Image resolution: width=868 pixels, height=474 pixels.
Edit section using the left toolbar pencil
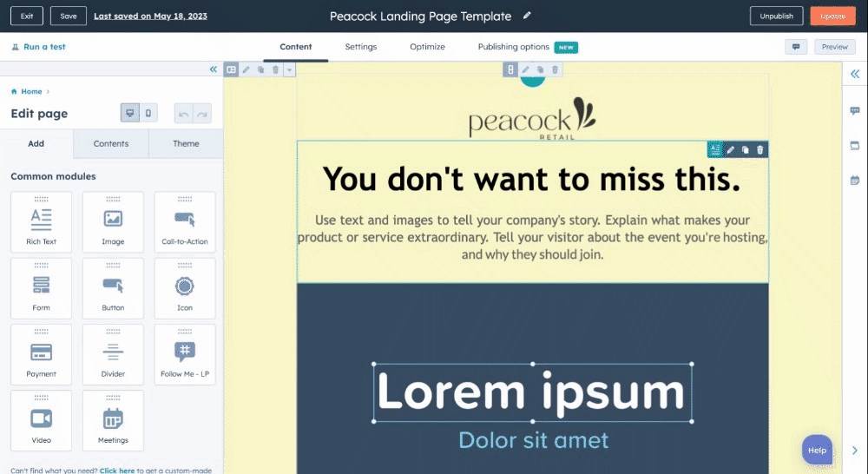pos(247,69)
